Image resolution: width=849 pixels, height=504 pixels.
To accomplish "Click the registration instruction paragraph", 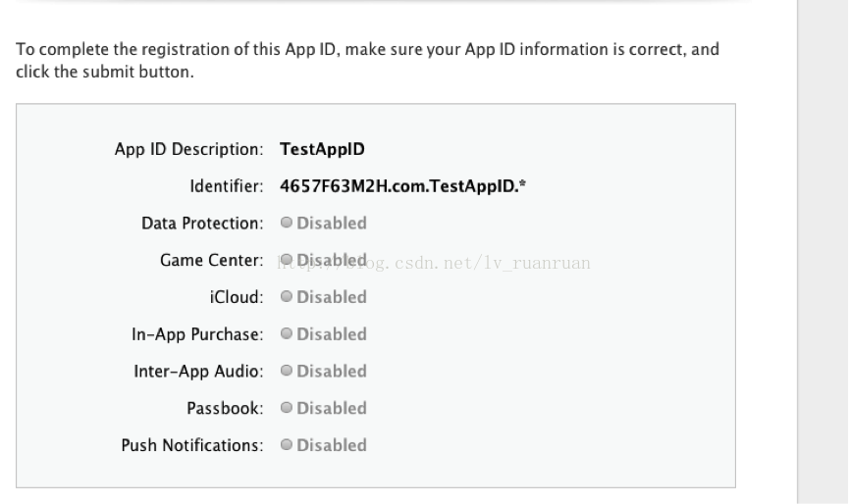I will [x=368, y=60].
